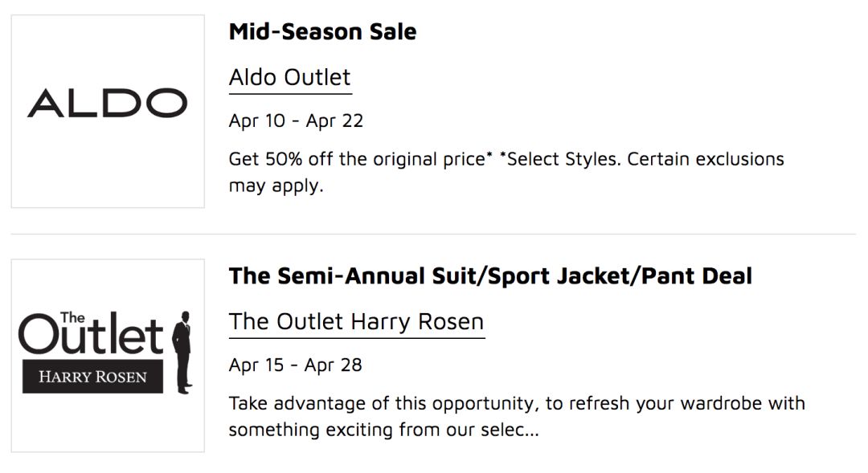Click 'Certain exclusions' in Aldo description
Viewport: 868px width, 473px height.
(706, 159)
